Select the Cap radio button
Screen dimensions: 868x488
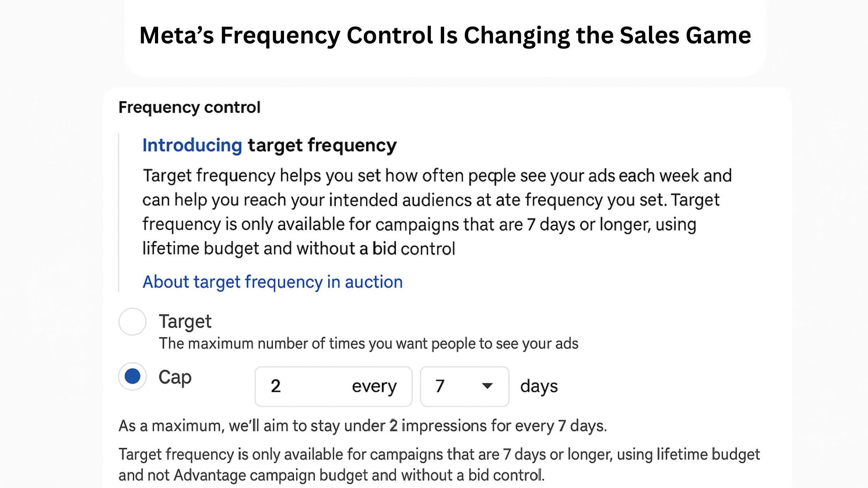coord(133,376)
